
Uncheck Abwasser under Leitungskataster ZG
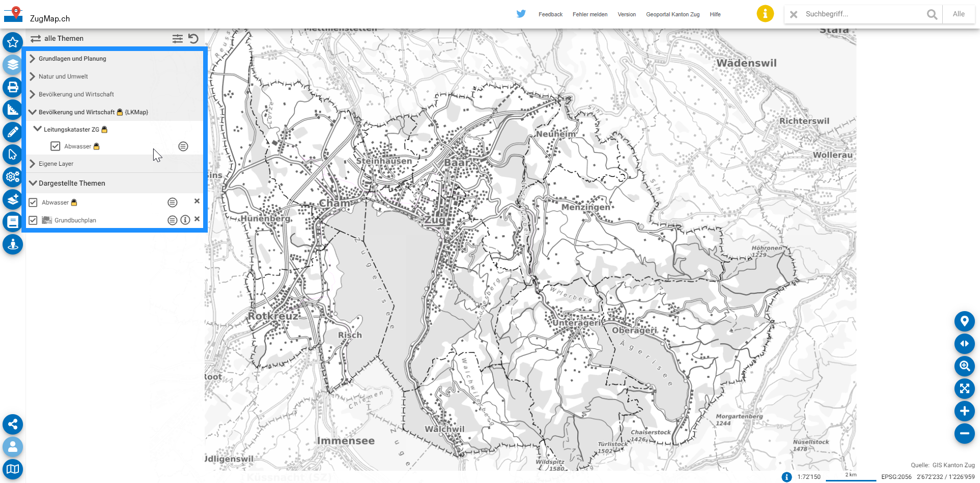pyautogui.click(x=56, y=146)
